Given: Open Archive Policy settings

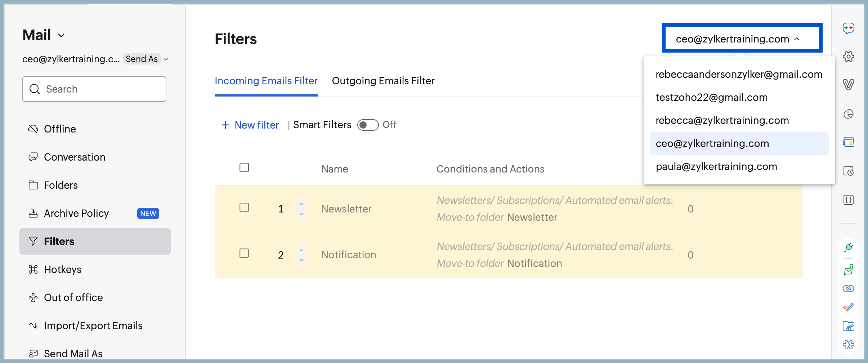Looking at the screenshot, I should tap(95, 213).
